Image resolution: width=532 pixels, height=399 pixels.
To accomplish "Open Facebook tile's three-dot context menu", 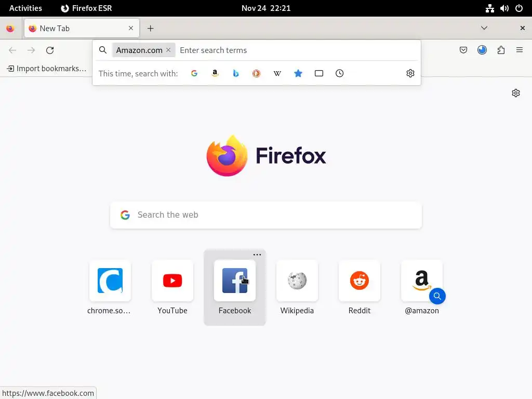I will 257,255.
